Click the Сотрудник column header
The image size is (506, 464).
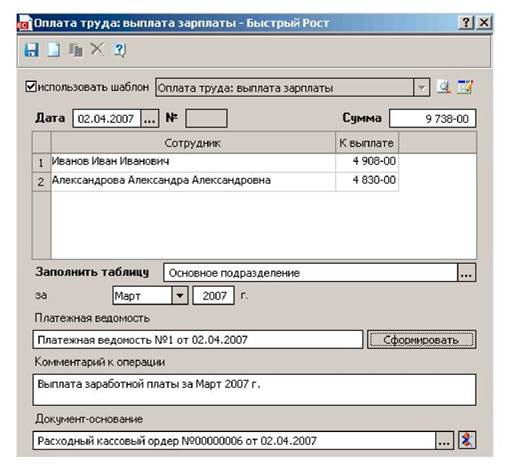coord(193,143)
